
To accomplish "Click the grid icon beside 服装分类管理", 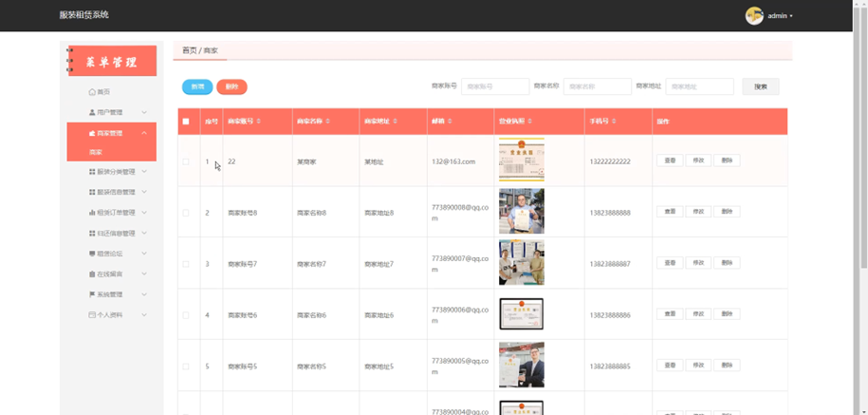I will (x=92, y=172).
